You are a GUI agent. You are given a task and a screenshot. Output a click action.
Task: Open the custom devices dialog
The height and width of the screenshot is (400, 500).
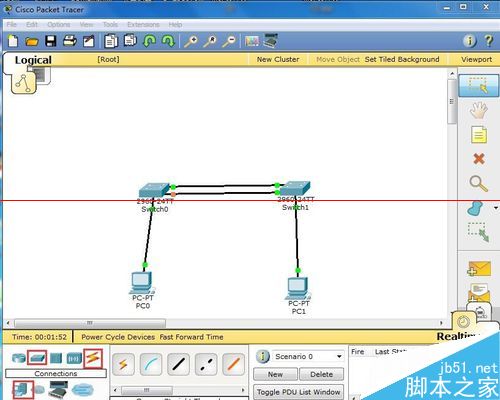pyautogui.click(x=271, y=41)
